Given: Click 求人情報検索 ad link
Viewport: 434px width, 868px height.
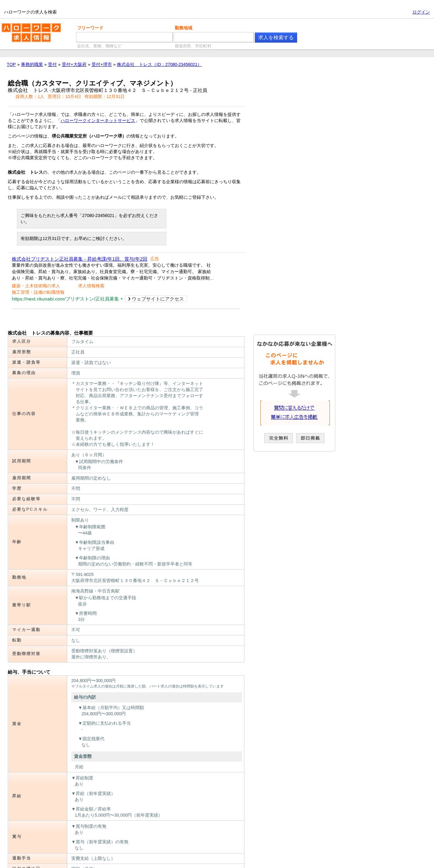Looking at the screenshot, I should tap(91, 286).
